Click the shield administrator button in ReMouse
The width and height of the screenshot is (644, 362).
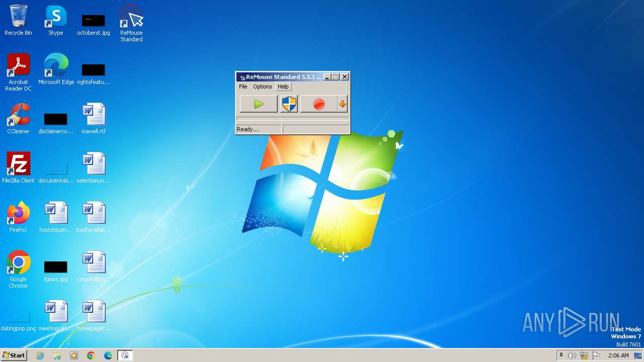click(289, 104)
